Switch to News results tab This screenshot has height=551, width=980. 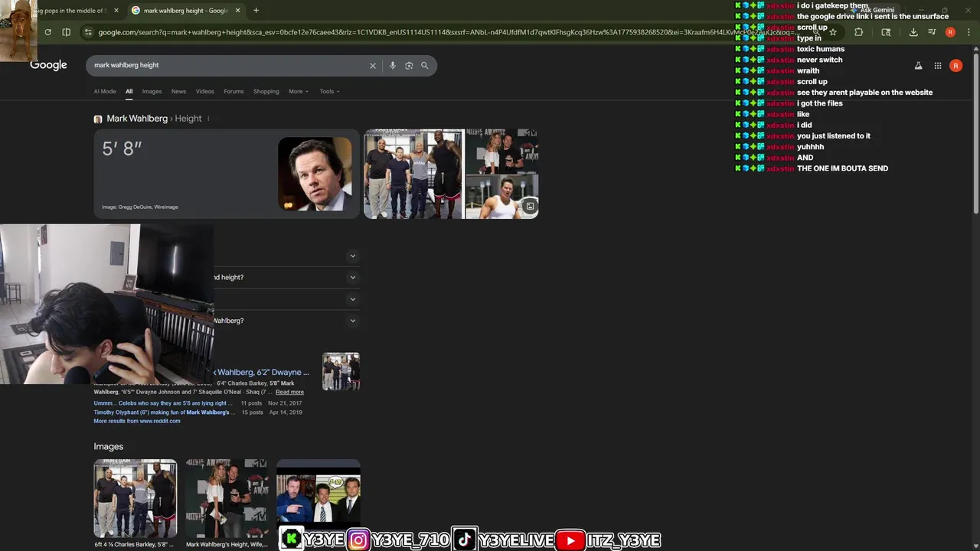[x=178, y=92]
